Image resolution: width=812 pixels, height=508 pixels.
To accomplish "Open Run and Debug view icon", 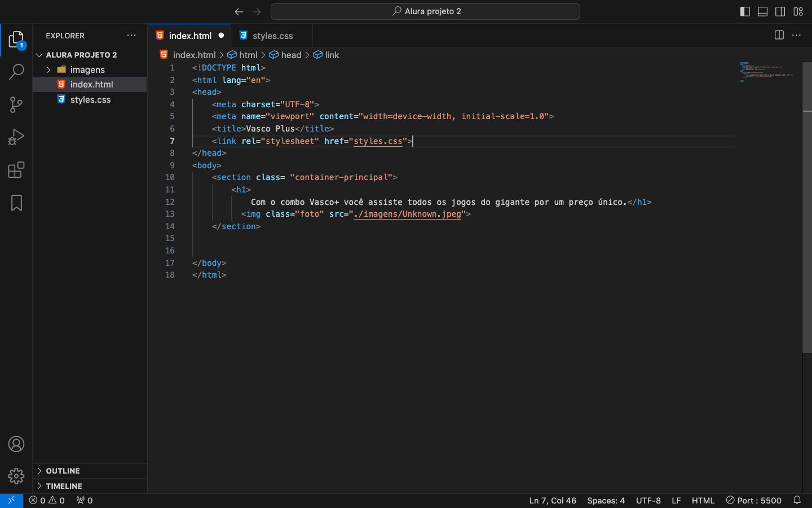I will (16, 137).
